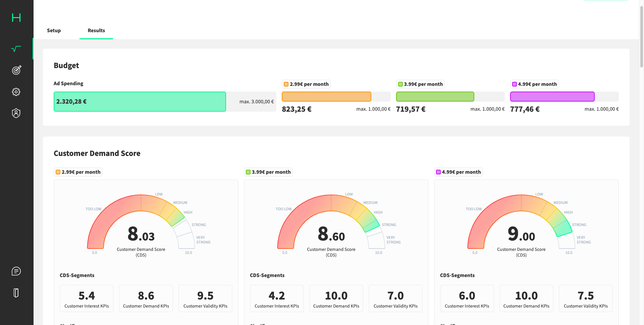Click the 3.99€ per month budget tag
The image size is (644, 325).
point(420,84)
